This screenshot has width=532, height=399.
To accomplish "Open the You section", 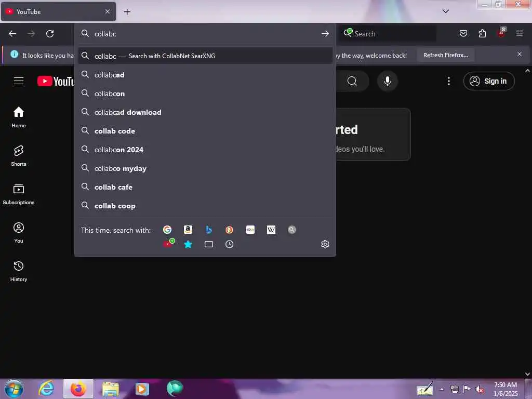I will pos(19,233).
